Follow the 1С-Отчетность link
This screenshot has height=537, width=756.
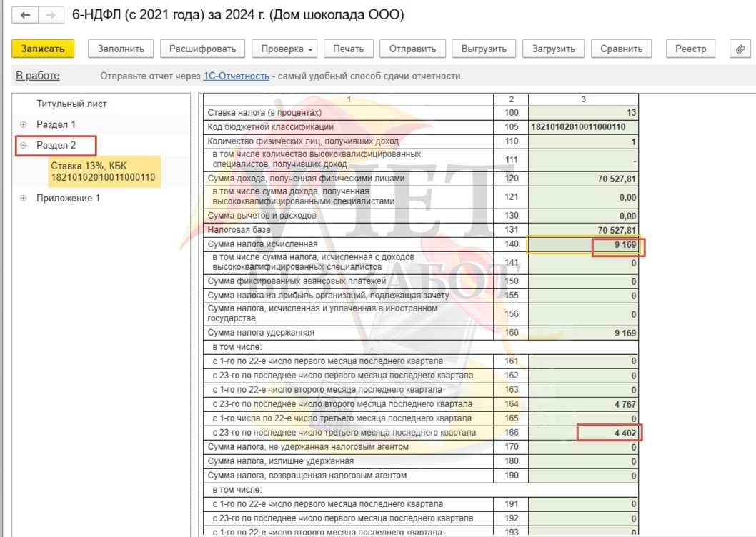coord(237,76)
